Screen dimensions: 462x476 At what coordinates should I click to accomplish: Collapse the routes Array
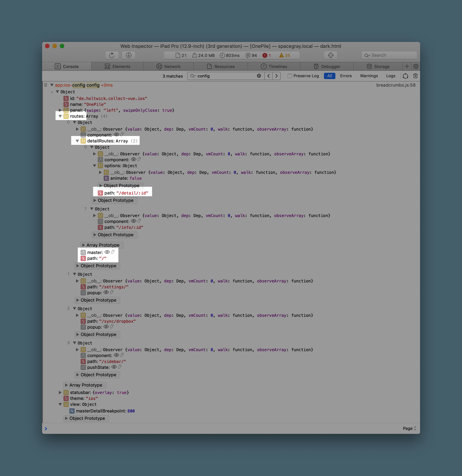coord(60,116)
